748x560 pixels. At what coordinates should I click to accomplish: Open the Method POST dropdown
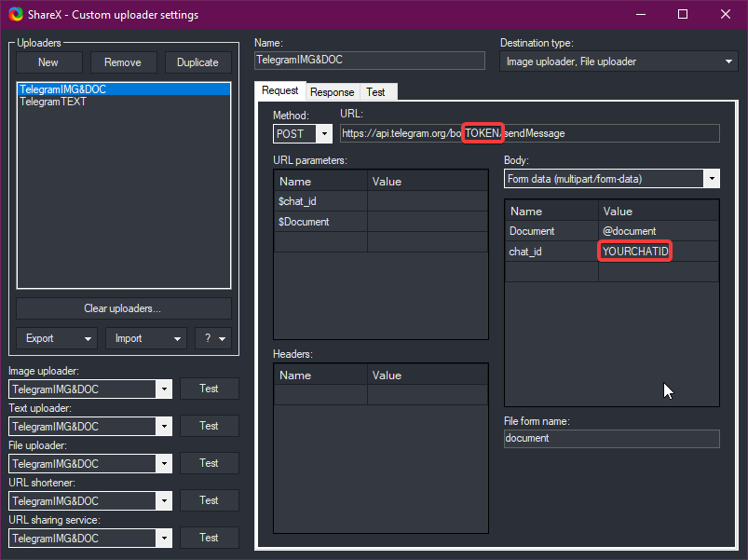coord(303,133)
